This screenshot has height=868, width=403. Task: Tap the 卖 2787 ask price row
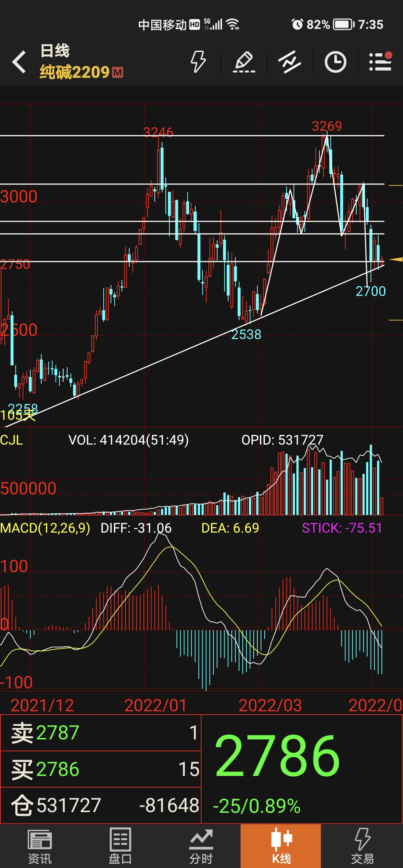[x=101, y=733]
